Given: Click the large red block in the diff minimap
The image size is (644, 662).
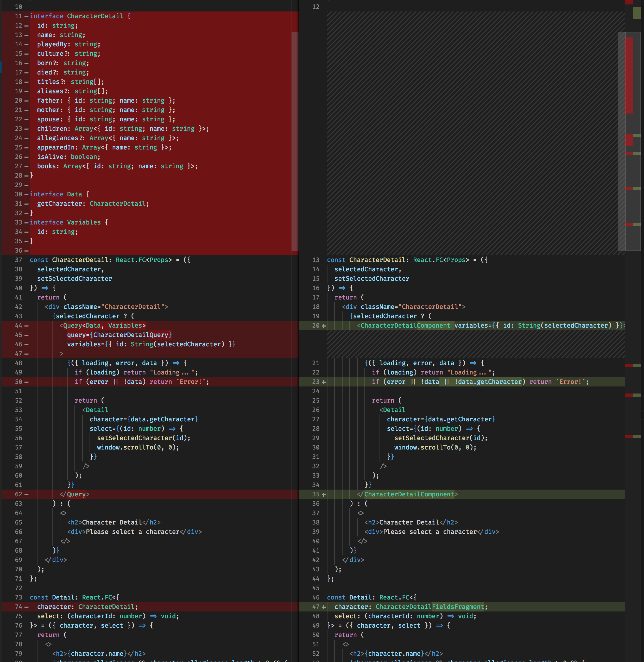Looking at the screenshot, I should (x=629, y=75).
